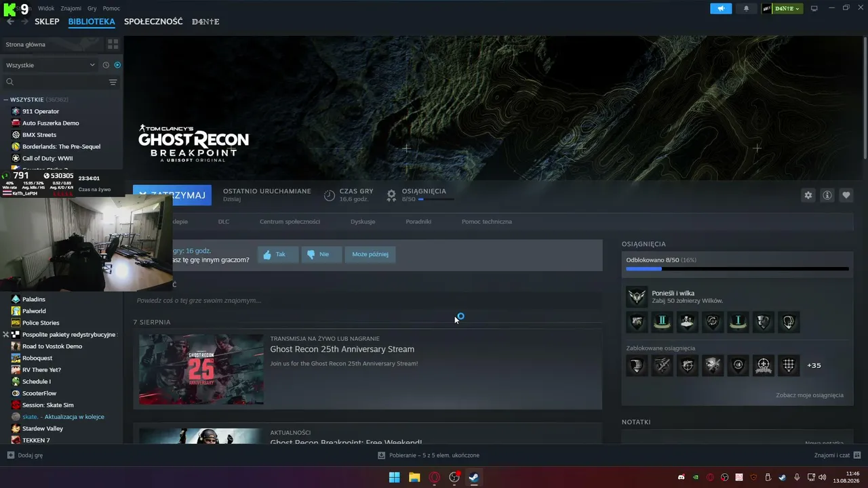Open the notifications bell

pos(747,8)
